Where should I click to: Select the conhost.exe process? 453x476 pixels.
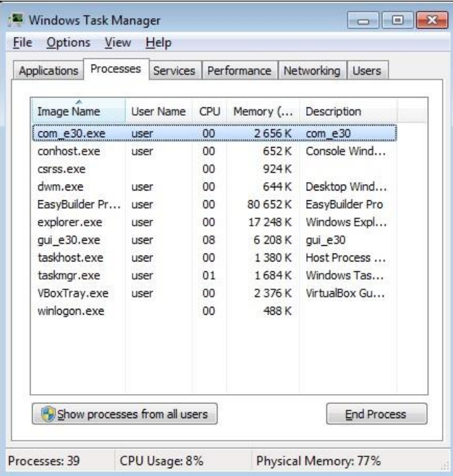214,151
